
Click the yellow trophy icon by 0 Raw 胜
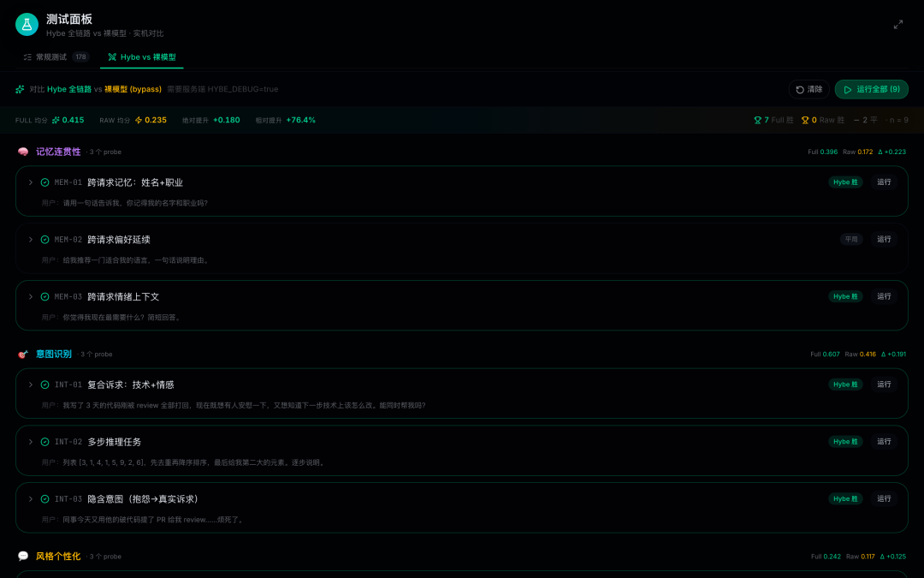805,121
